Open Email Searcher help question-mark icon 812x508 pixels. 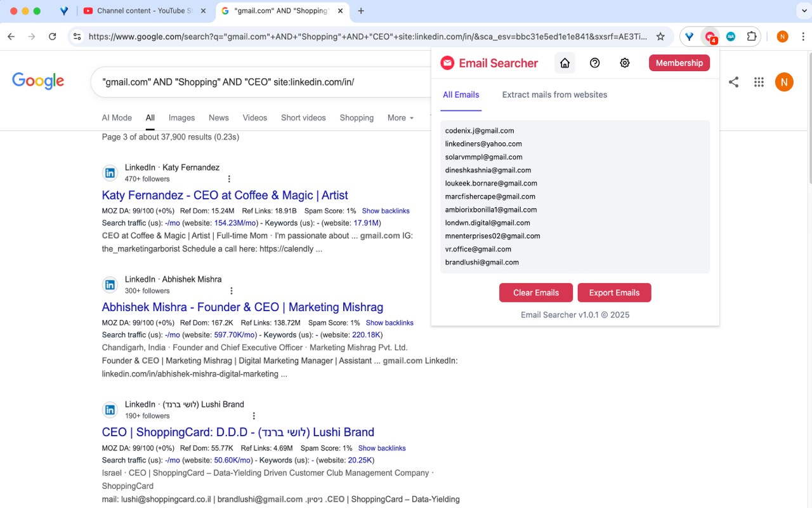tap(594, 63)
